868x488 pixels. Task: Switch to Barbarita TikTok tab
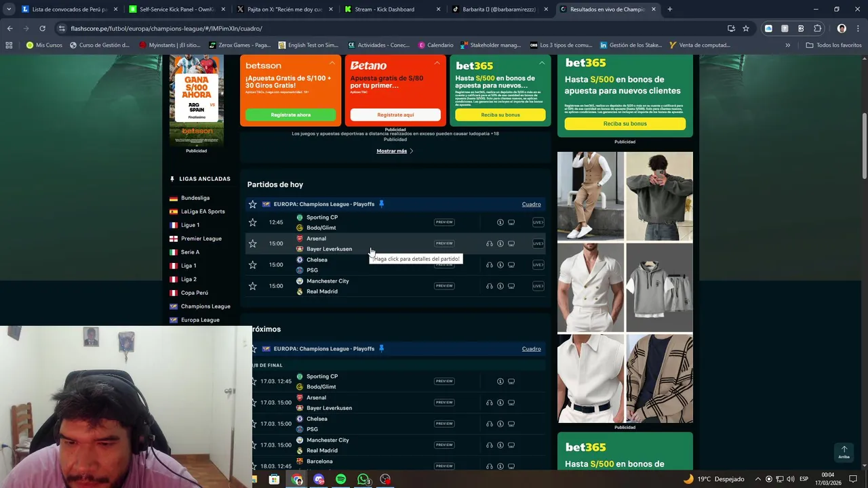[500, 9]
